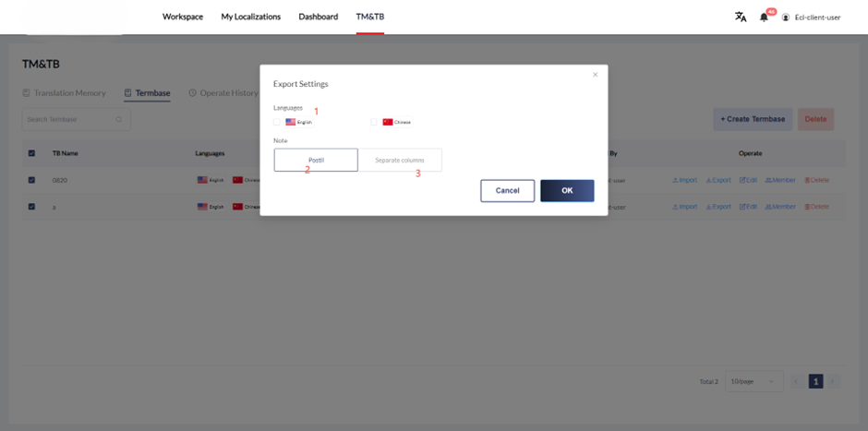Select the Postil note option
The image size is (868, 431).
[x=316, y=160]
